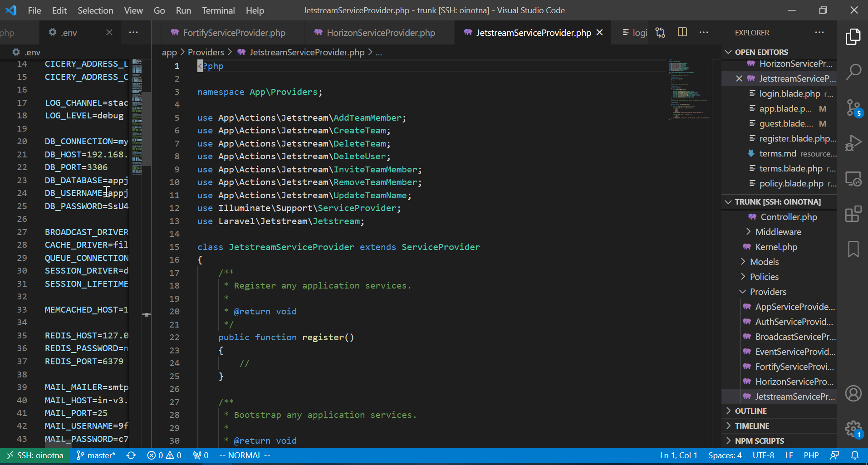Open the Terminal menu
Image resolution: width=868 pixels, height=465 pixels.
click(218, 10)
